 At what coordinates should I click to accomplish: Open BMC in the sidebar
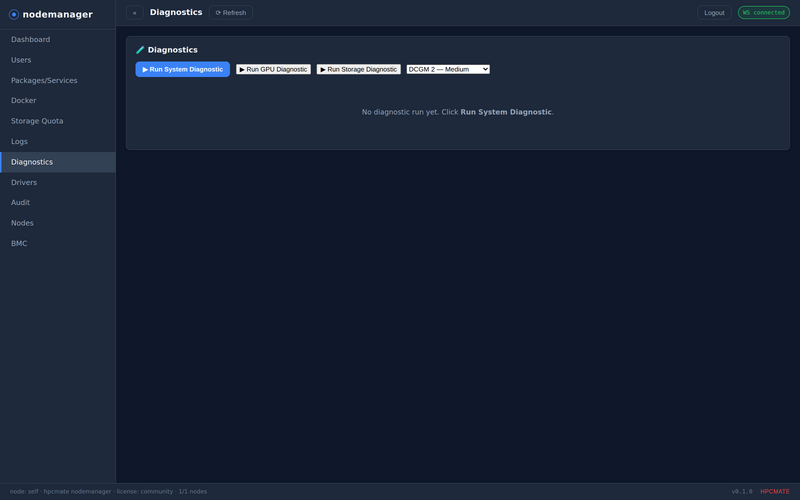(58, 243)
